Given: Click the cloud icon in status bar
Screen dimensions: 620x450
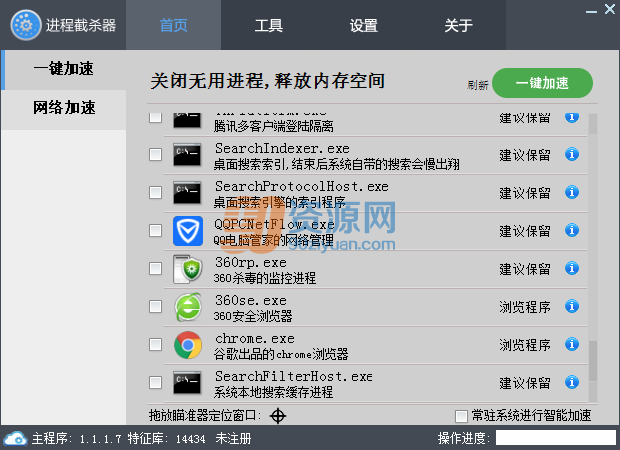Looking at the screenshot, I should point(15,438).
